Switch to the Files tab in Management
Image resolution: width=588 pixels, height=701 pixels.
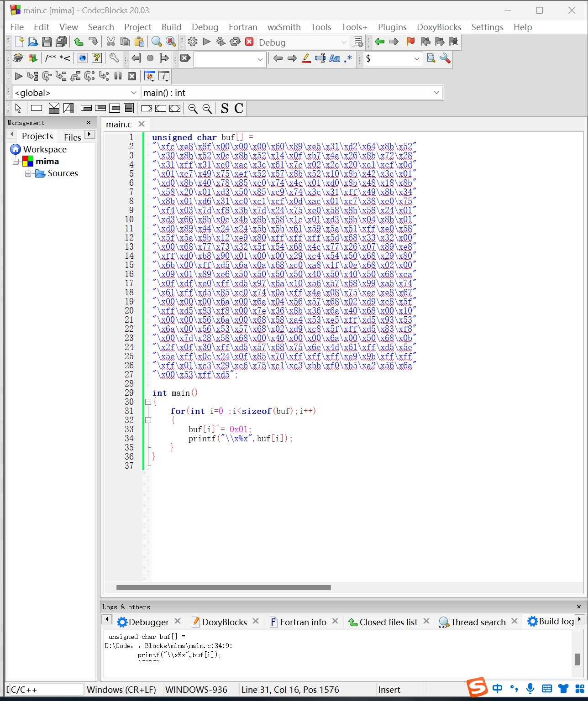[x=73, y=137]
